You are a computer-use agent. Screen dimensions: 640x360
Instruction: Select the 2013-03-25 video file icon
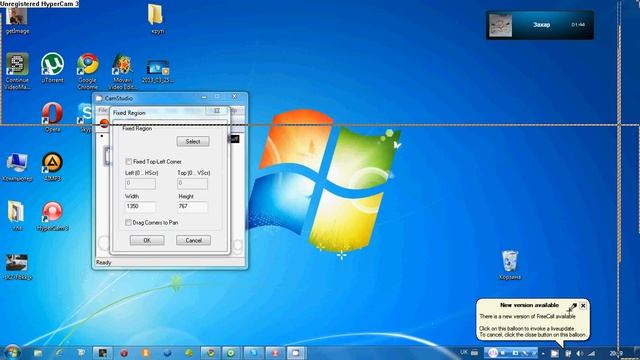158,71
